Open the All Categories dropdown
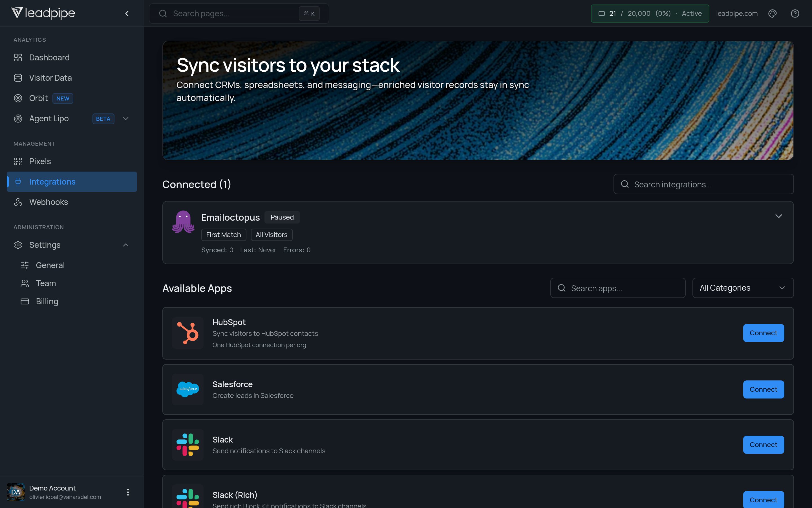 click(x=743, y=288)
